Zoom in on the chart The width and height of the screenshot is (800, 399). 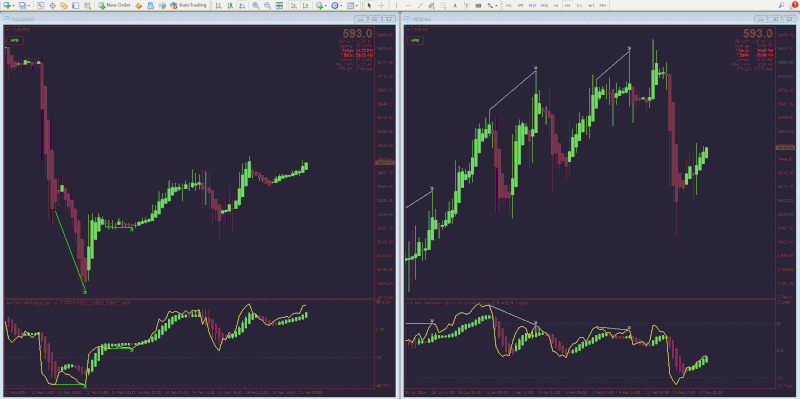256,5
